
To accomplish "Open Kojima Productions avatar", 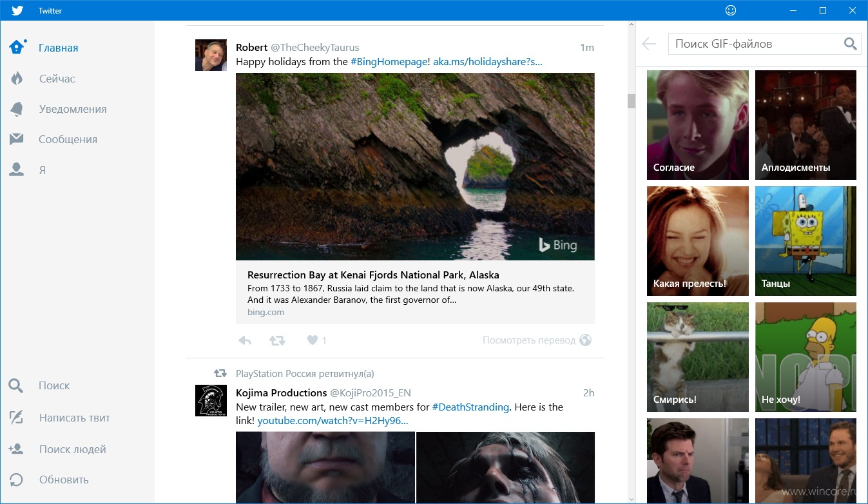I will [x=211, y=400].
